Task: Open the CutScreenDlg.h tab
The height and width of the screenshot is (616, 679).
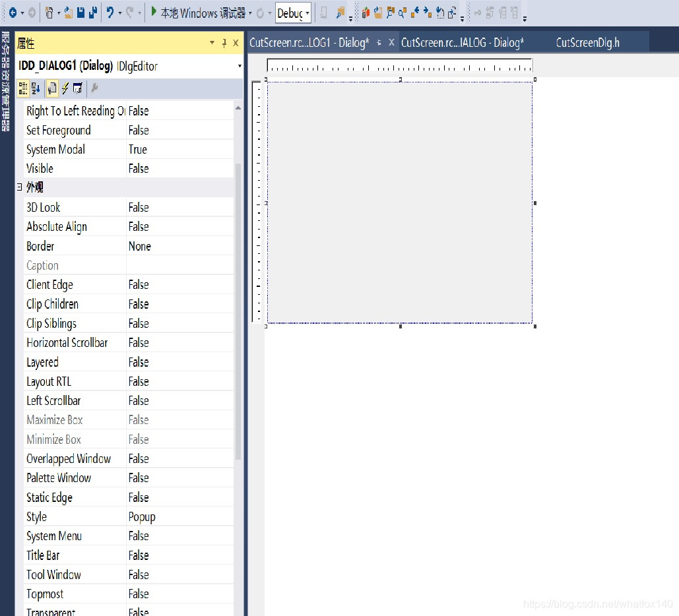Action: pos(587,42)
